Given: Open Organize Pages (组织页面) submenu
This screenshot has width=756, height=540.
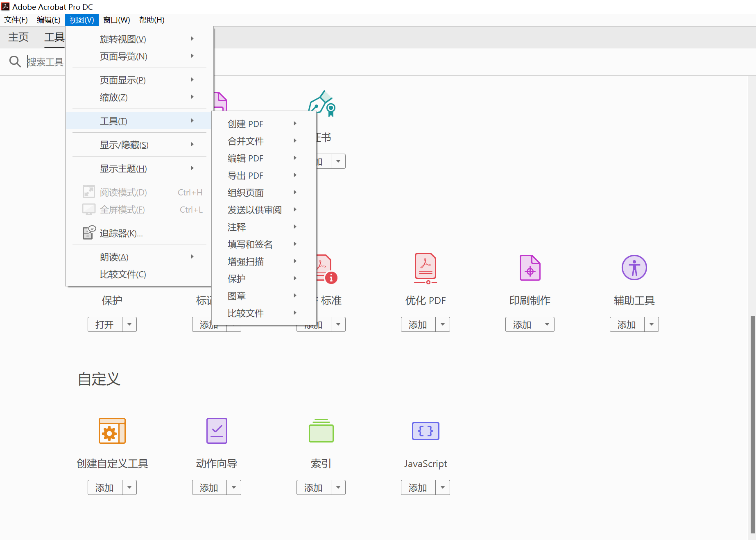Looking at the screenshot, I should [264, 193].
